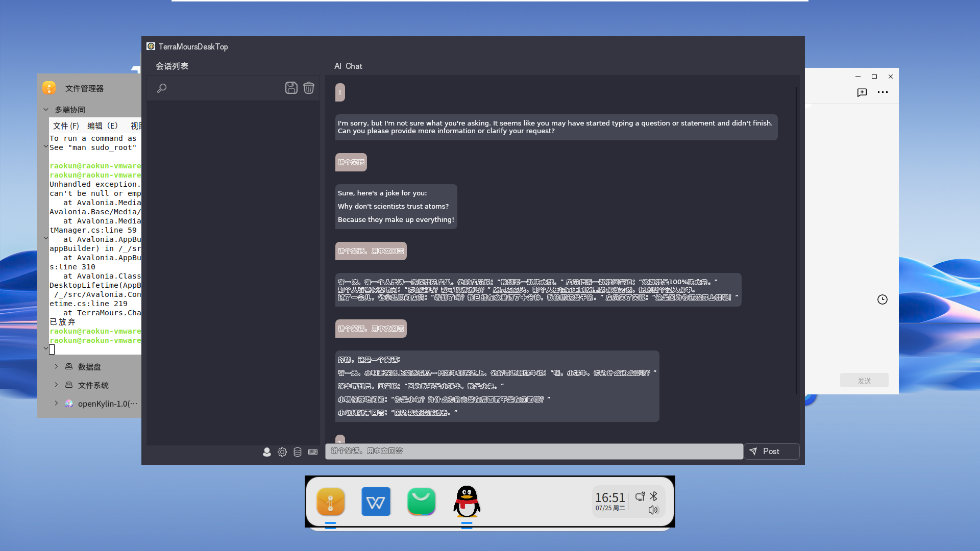Expand the 文件系统 tree item
Image resolution: width=980 pixels, height=551 pixels.
tap(56, 385)
